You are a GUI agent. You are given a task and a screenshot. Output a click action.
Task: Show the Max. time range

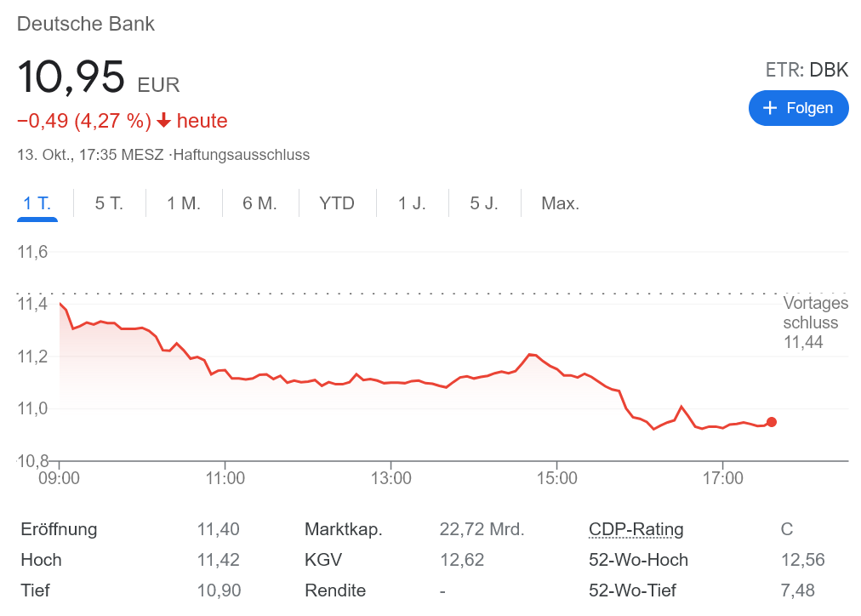[560, 203]
